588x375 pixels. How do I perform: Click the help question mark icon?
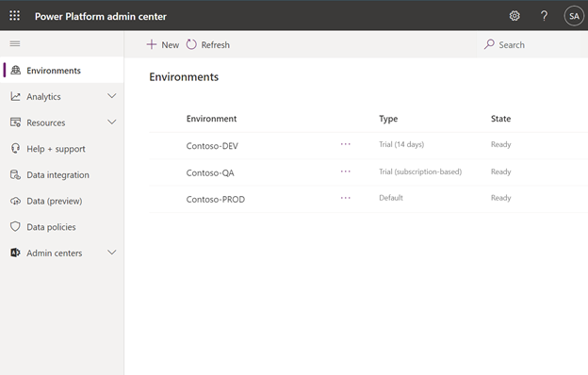(x=544, y=16)
